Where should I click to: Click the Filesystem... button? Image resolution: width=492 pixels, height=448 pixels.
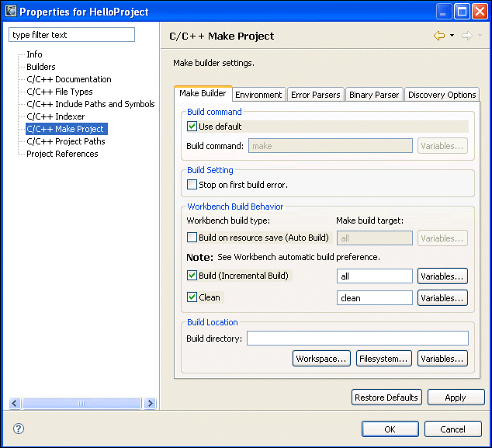pyautogui.click(x=383, y=359)
